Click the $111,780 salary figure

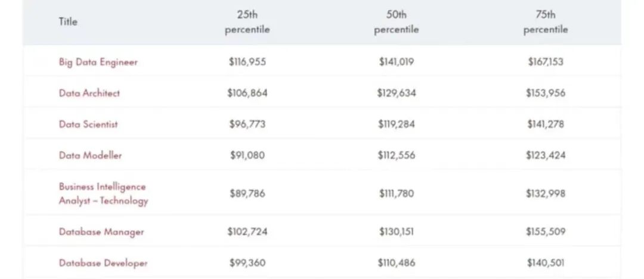pyautogui.click(x=396, y=193)
